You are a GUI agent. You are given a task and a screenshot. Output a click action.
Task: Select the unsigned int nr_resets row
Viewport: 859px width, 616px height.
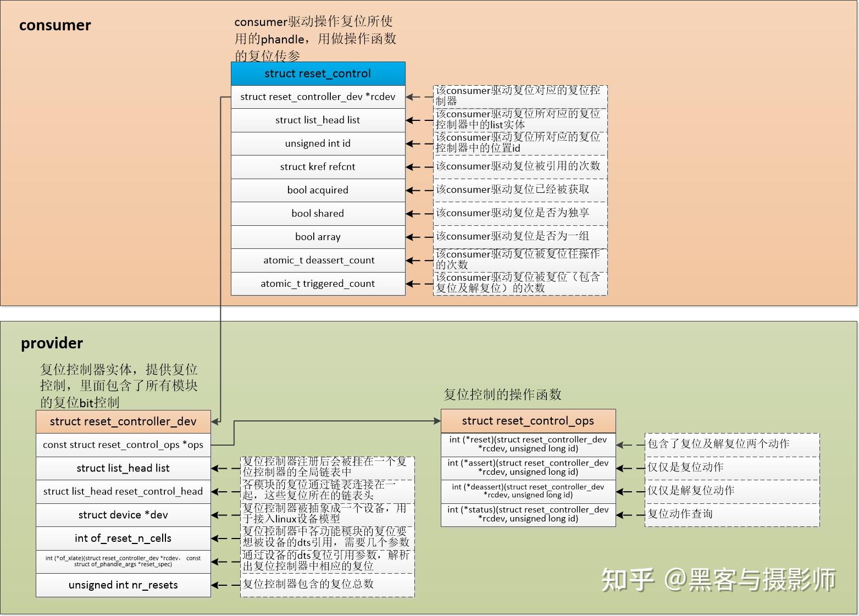(x=123, y=585)
